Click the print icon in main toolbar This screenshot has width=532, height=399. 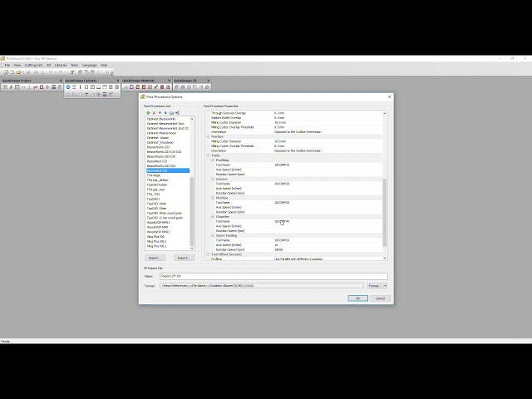pyautogui.click(x=36, y=72)
